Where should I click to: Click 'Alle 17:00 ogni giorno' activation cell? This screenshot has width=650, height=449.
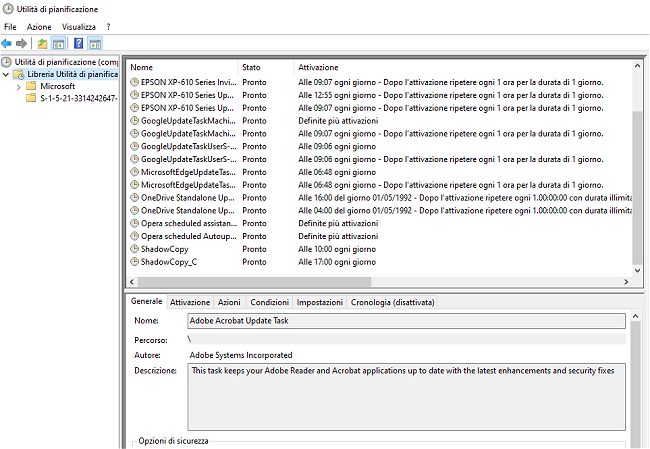tap(337, 262)
